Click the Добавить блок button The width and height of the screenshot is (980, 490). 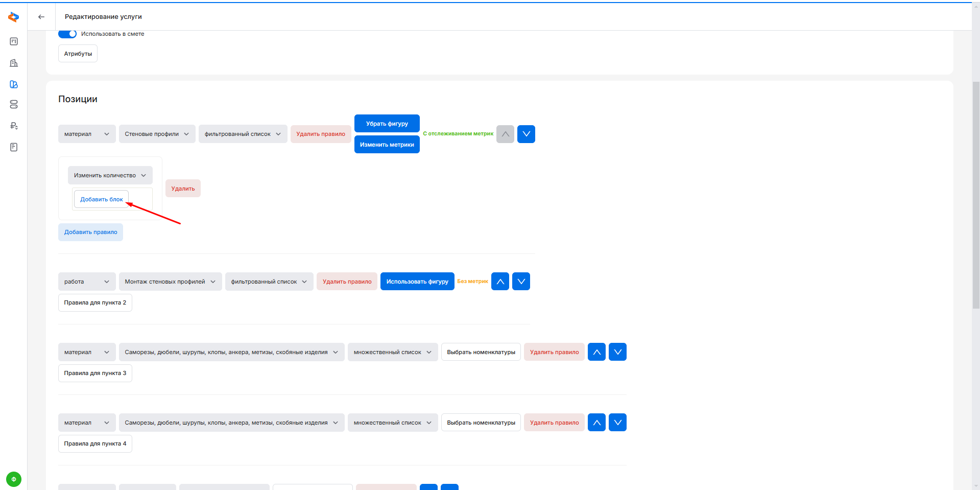(x=101, y=199)
